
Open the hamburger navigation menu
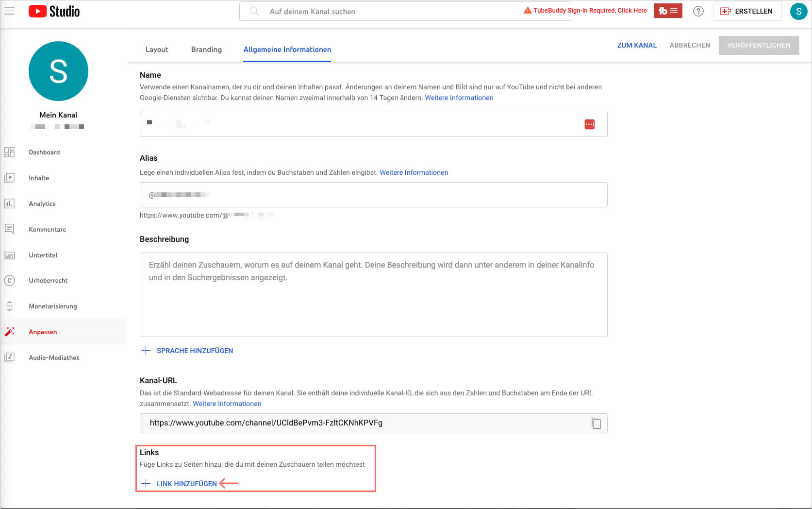click(10, 11)
